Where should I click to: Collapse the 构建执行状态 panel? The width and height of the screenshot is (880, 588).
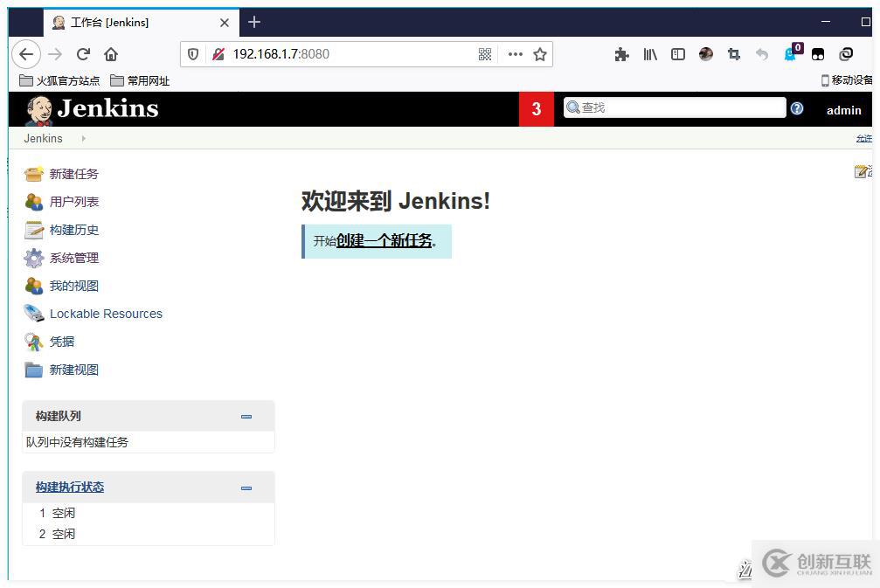pyautogui.click(x=246, y=488)
